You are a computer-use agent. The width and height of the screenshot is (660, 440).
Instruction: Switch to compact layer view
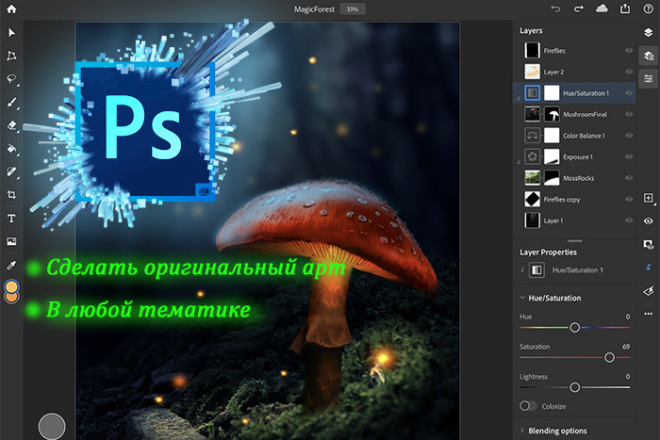648,32
